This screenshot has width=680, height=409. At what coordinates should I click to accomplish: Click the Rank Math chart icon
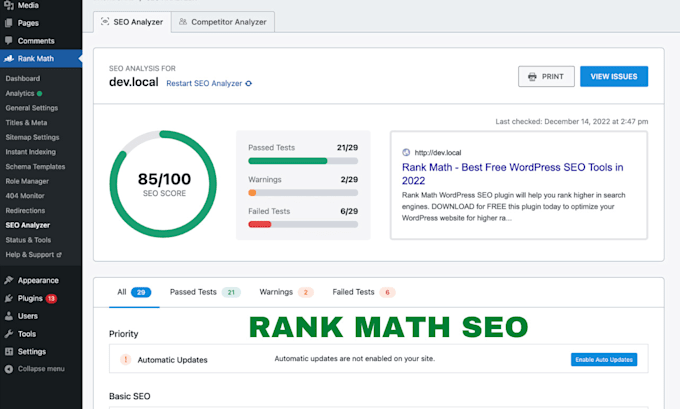pos(9,58)
